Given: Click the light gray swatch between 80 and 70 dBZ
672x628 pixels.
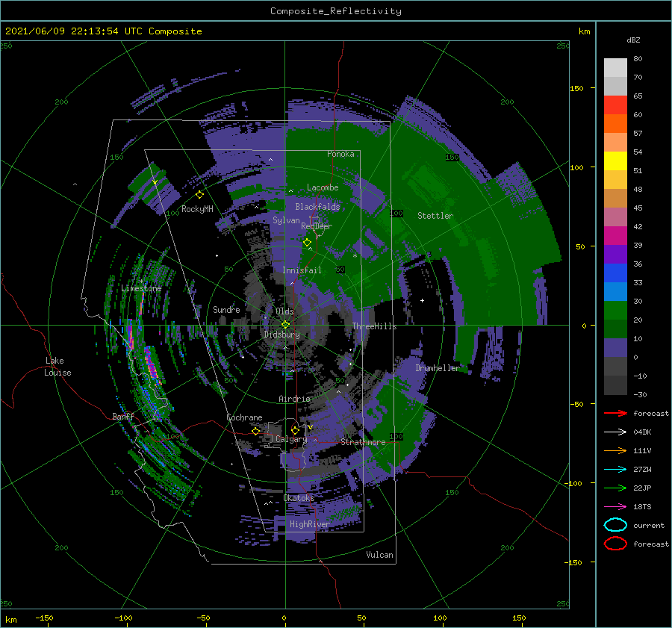Looking at the screenshot, I should [615, 68].
